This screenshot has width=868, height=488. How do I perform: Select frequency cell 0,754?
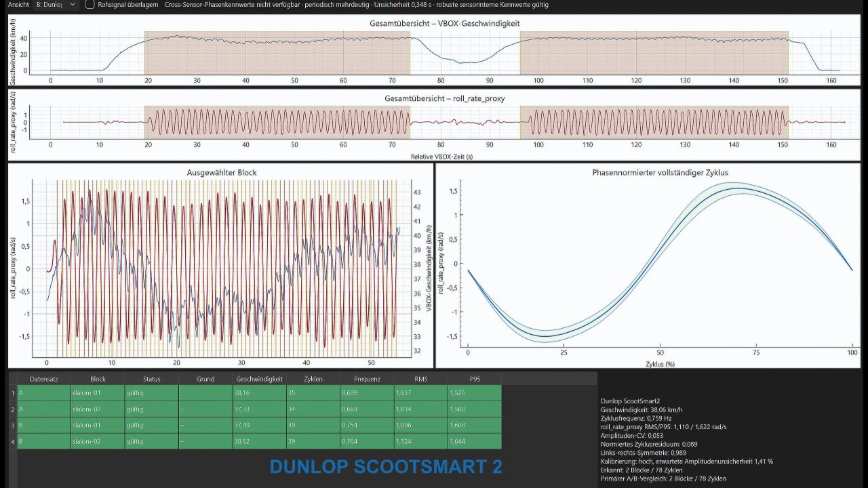click(x=367, y=425)
